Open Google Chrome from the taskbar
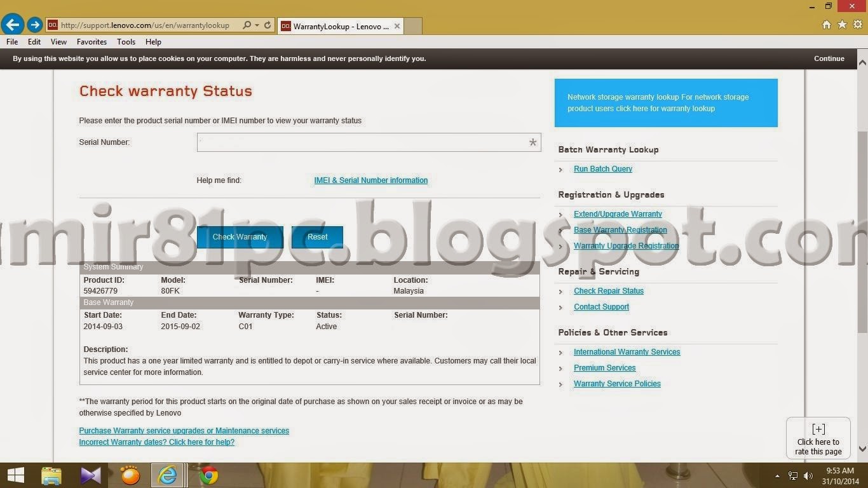868x488 pixels. point(209,475)
